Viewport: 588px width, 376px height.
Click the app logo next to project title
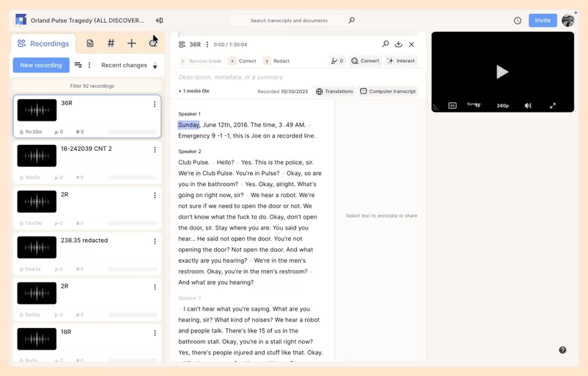[21, 20]
